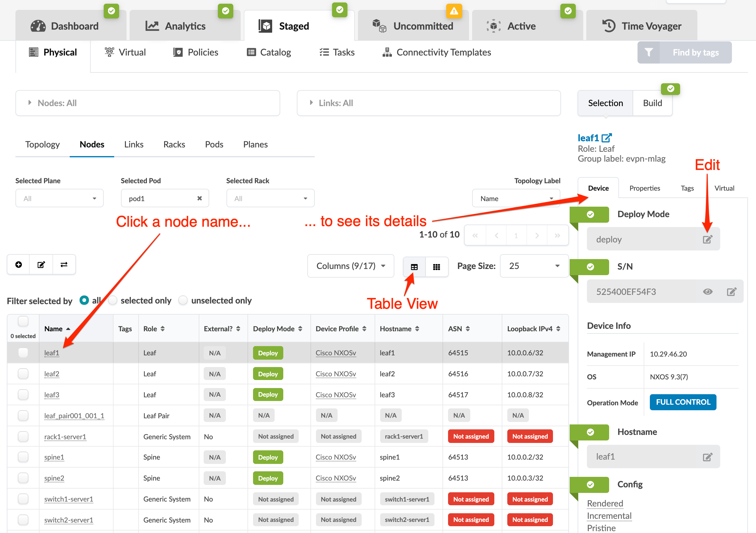Sort table by ASN column

tap(467, 328)
